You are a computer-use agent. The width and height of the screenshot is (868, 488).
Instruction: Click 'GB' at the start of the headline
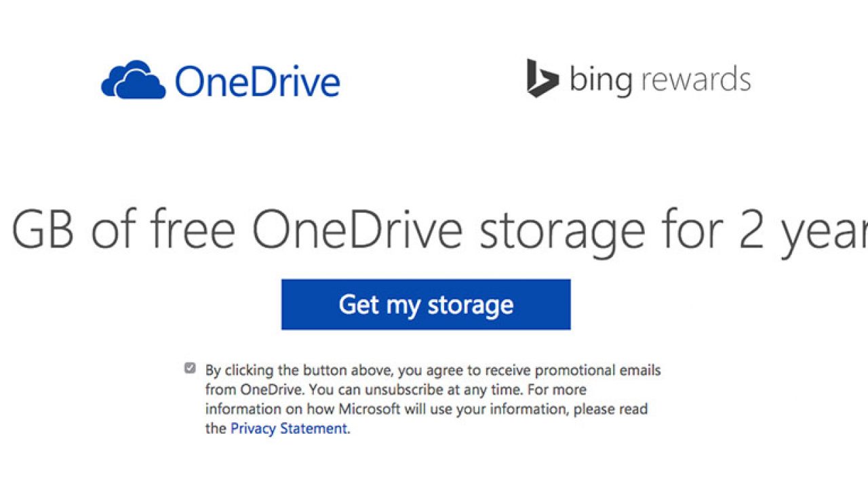tap(43, 230)
